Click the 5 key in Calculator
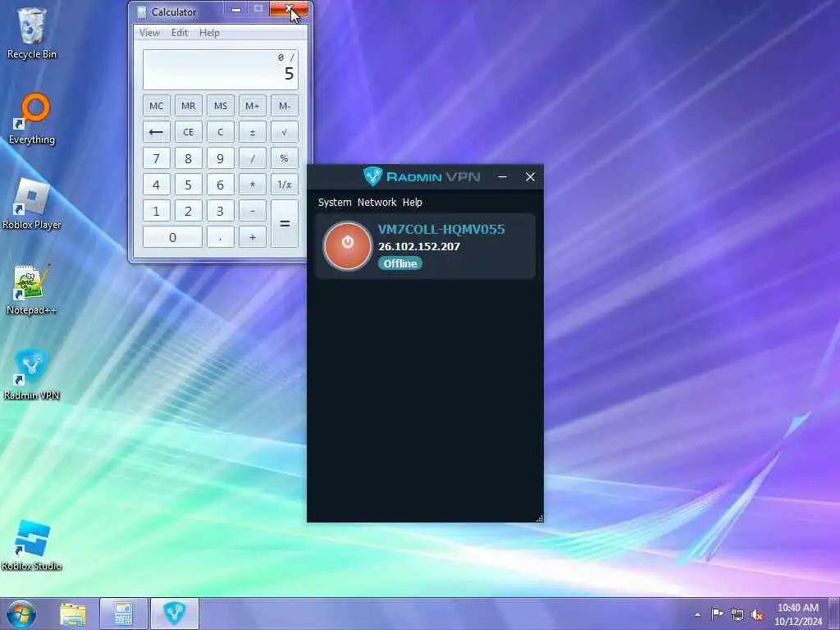The width and height of the screenshot is (840, 630). 188,185
